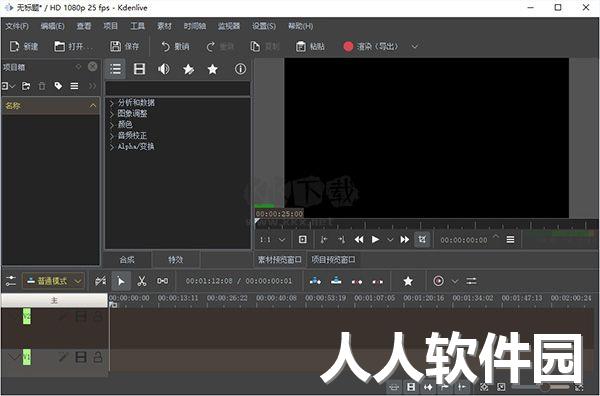Open monitor 1:1 zoom dropdown
600x396 pixels.
pos(272,240)
